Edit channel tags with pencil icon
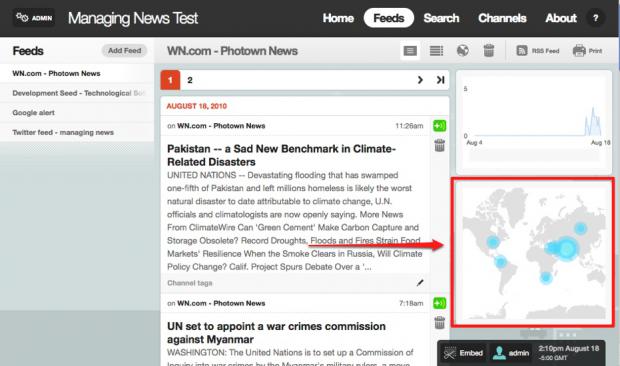This screenshot has width=620, height=366. tap(420, 283)
